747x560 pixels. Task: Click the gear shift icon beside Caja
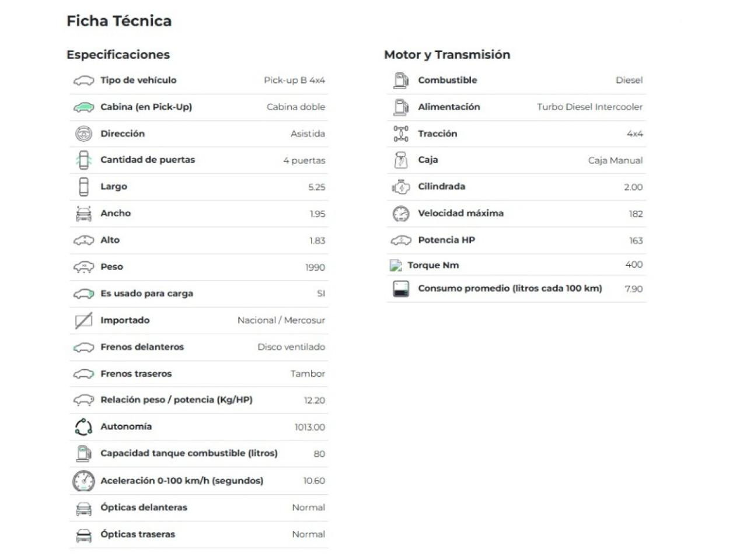point(401,160)
